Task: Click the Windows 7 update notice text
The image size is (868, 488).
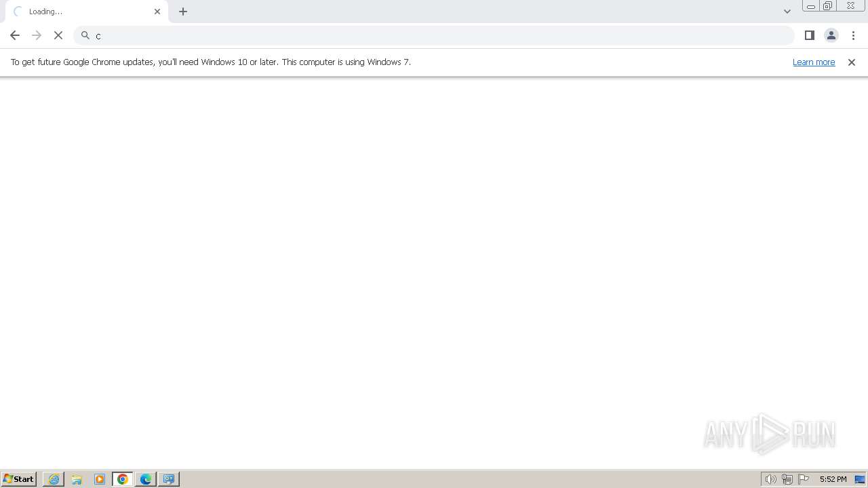Action: coord(210,62)
